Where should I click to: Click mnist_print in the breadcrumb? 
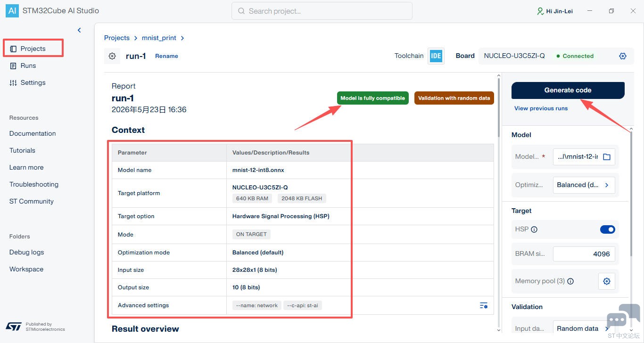[159, 38]
